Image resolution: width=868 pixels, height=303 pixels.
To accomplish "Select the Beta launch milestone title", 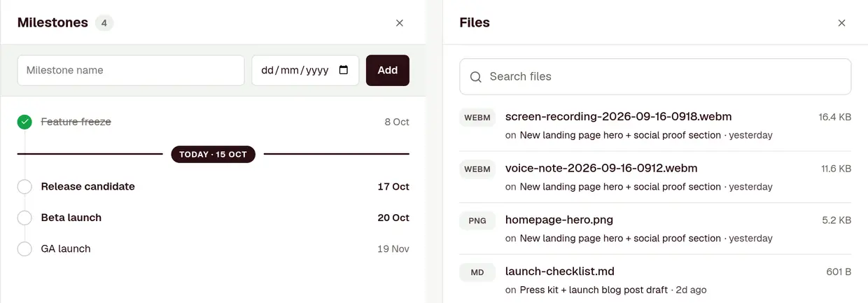I will pos(71,218).
